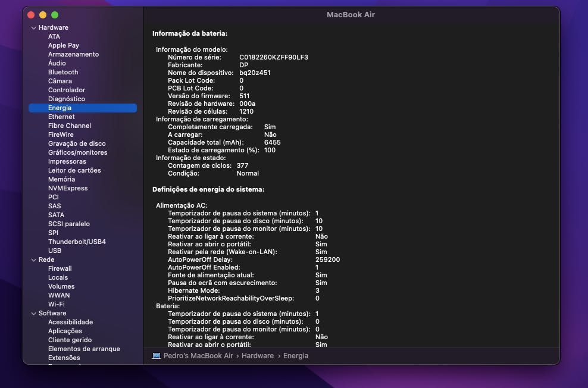The height and width of the screenshot is (388, 588).
Task: Select FireWire in sidebar
Action: pyautogui.click(x=61, y=134)
